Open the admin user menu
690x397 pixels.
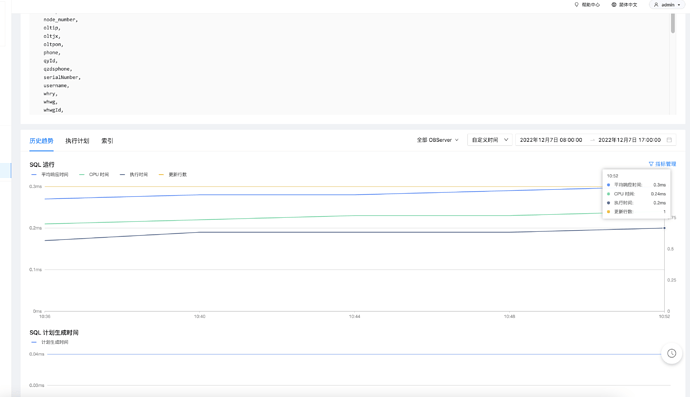[667, 4]
